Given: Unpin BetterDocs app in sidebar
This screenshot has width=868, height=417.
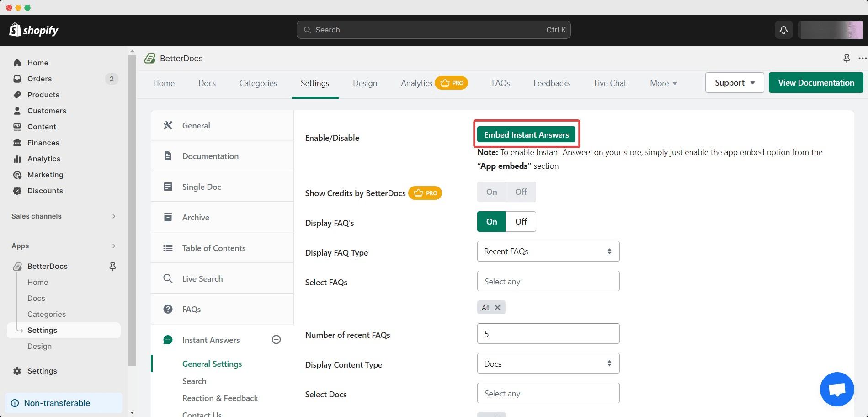Looking at the screenshot, I should point(112,266).
